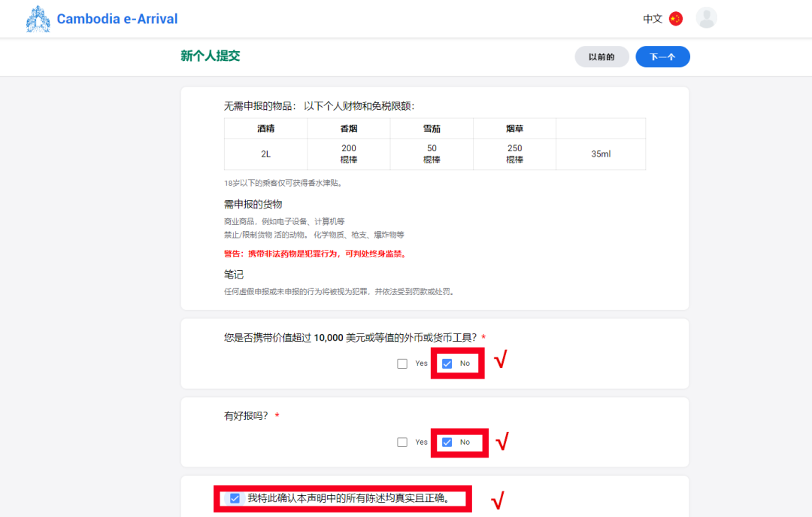
Task: Uncheck No for carrying over 10,000 USD
Action: point(447,363)
